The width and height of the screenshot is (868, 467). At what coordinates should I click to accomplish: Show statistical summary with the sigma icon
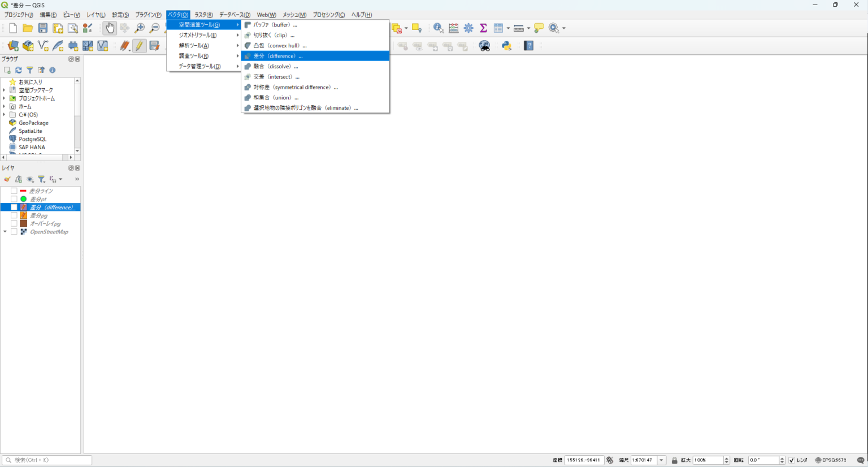tap(483, 28)
